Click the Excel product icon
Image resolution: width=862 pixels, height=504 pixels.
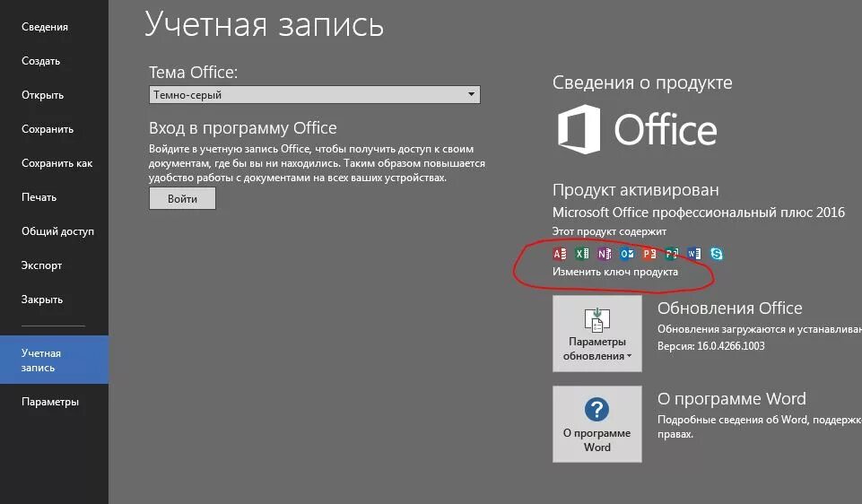581,254
